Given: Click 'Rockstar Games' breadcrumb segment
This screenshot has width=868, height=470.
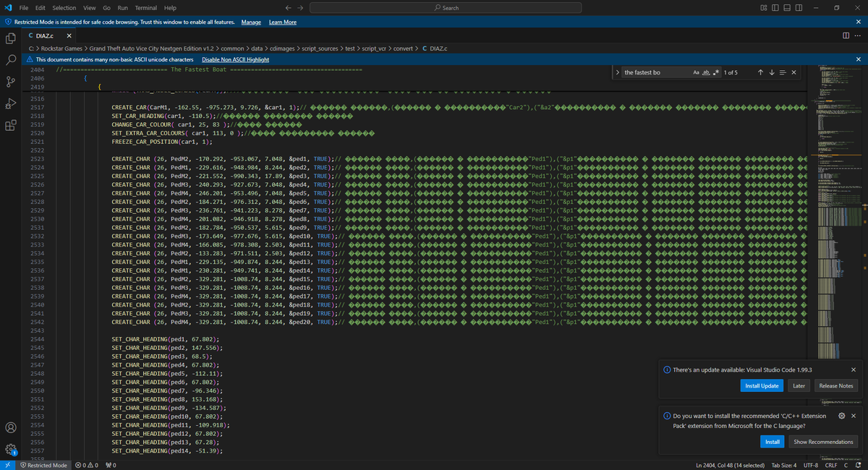Looking at the screenshot, I should tap(61, 48).
